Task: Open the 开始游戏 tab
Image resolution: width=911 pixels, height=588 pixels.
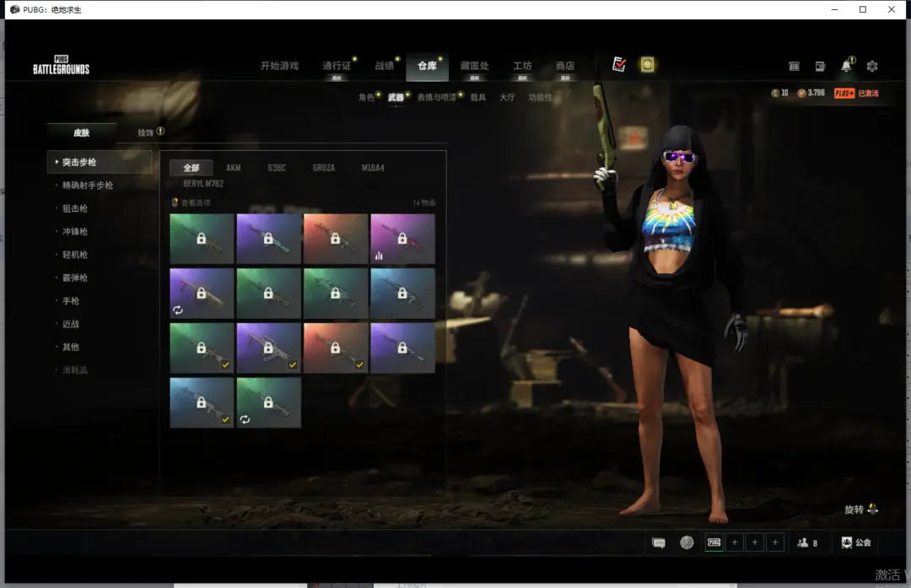Action: (x=279, y=67)
